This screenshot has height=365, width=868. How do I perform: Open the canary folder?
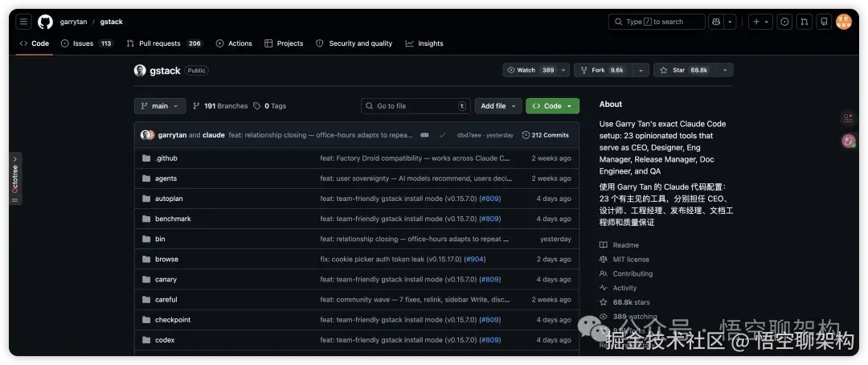tap(166, 279)
